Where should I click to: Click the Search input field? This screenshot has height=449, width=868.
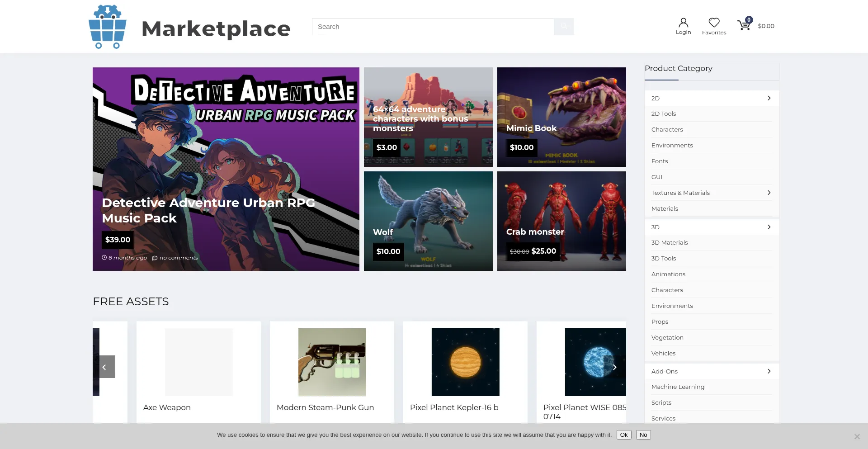433,27
